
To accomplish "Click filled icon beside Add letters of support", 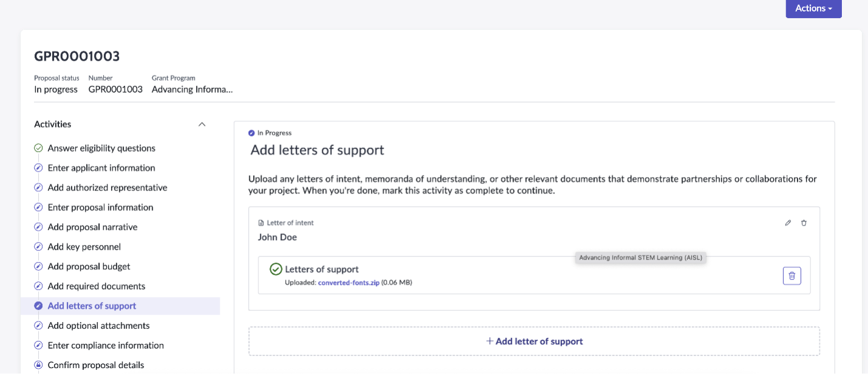I will tap(38, 306).
